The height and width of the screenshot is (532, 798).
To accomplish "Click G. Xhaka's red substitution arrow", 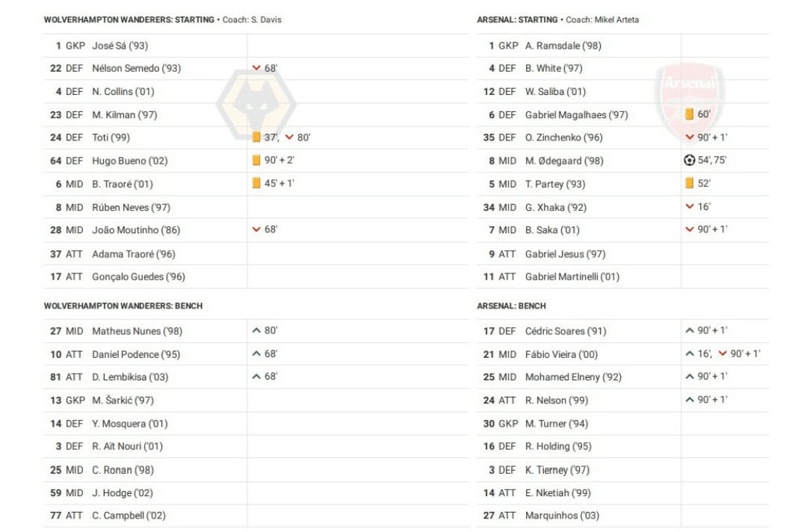I will pyautogui.click(x=690, y=207).
